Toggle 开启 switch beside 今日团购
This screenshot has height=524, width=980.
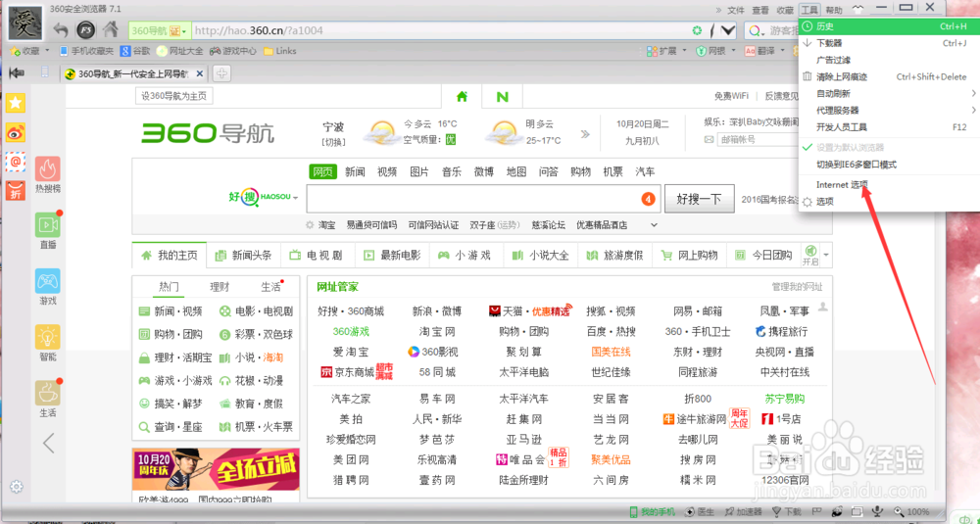[x=810, y=255]
